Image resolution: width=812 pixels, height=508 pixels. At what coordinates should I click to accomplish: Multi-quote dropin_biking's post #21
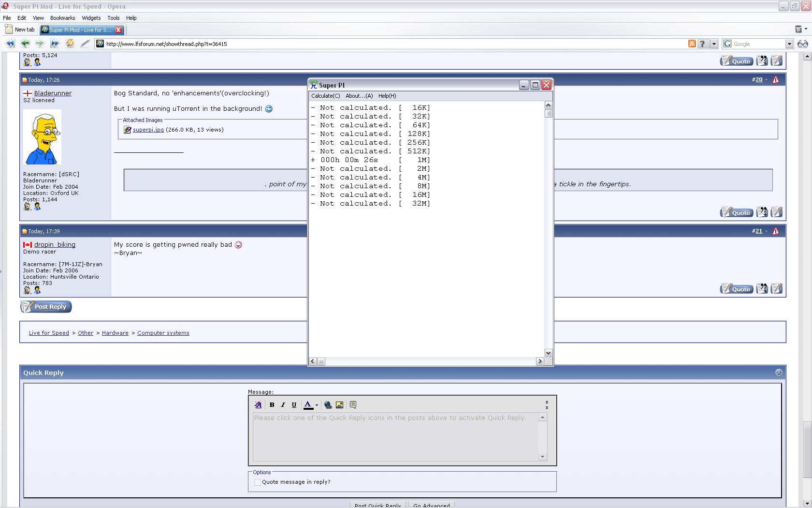coord(762,288)
